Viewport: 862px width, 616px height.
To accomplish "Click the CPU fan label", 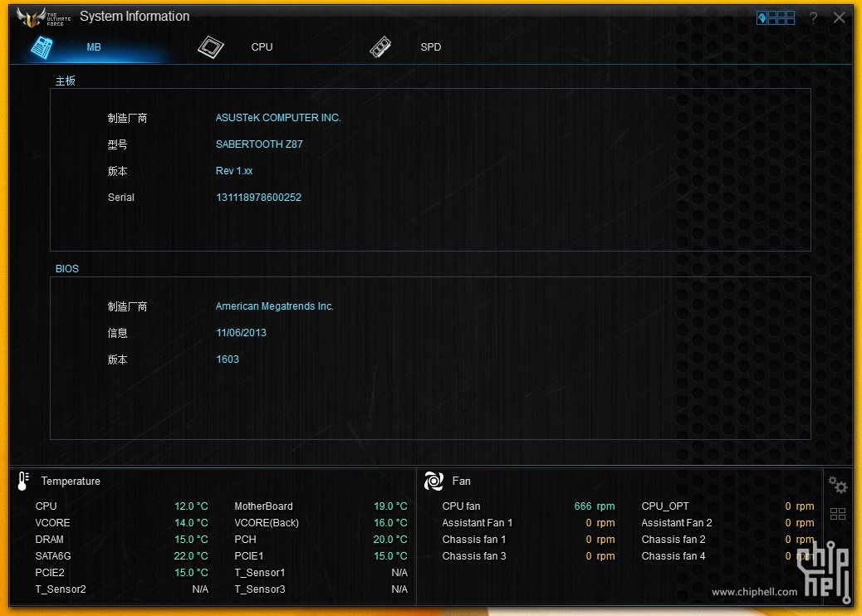I will click(x=461, y=506).
